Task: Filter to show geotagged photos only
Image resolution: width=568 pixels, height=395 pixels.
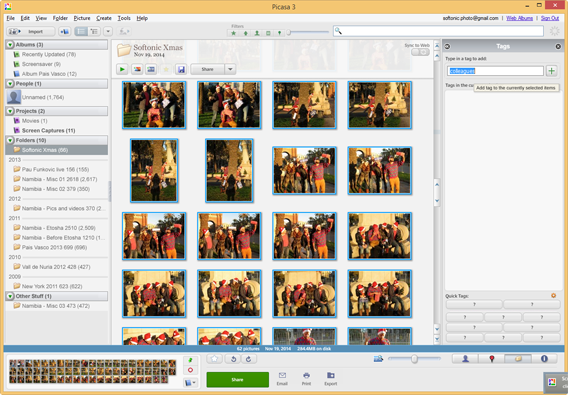Action: pyautogui.click(x=279, y=33)
